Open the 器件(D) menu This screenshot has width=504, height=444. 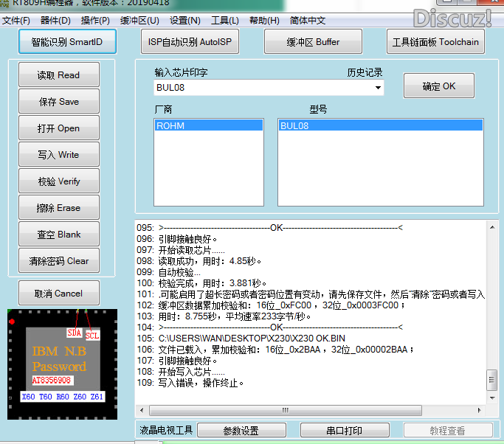55,21
